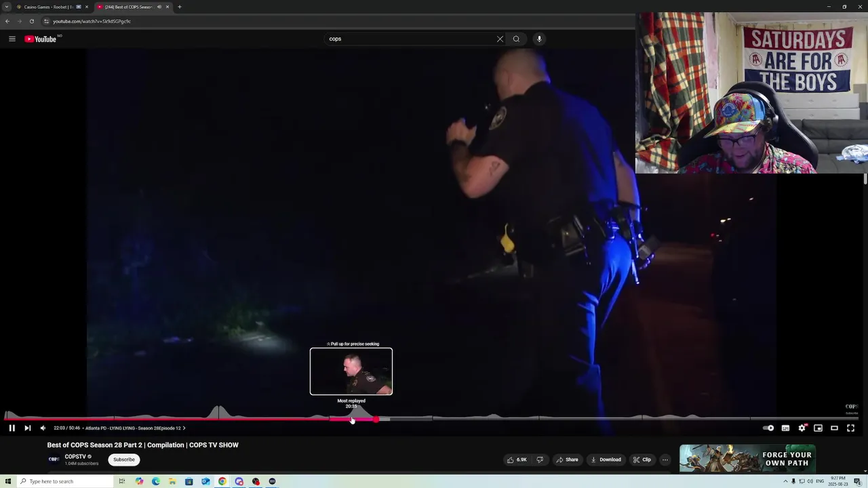
Task: Toggle subtitles/closed captions
Action: click(785, 428)
